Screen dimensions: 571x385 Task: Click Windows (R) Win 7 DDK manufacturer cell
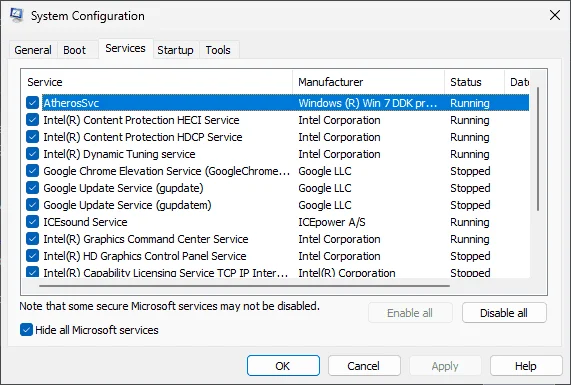(x=367, y=103)
